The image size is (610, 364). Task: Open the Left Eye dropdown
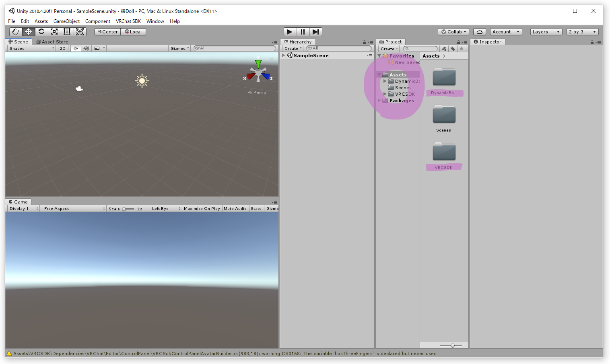point(166,209)
